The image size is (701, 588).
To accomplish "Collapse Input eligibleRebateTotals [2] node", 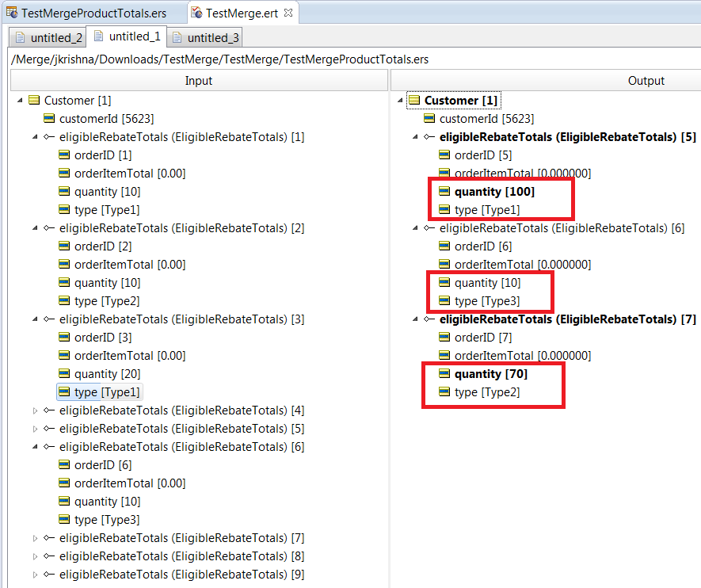I will tap(35, 228).
